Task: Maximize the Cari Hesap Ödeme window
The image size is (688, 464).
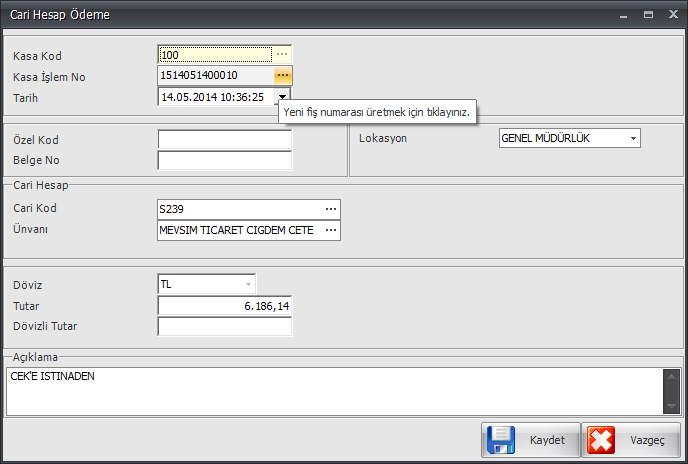Action: [649, 14]
